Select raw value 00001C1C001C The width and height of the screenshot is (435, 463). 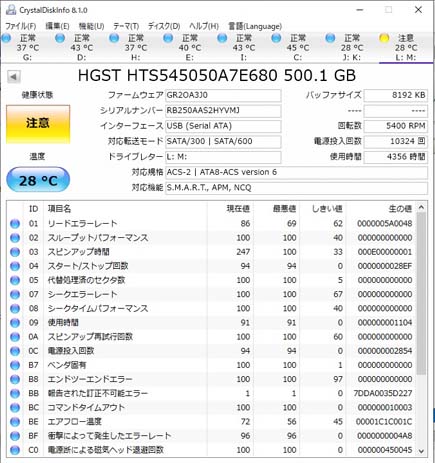tap(384, 422)
